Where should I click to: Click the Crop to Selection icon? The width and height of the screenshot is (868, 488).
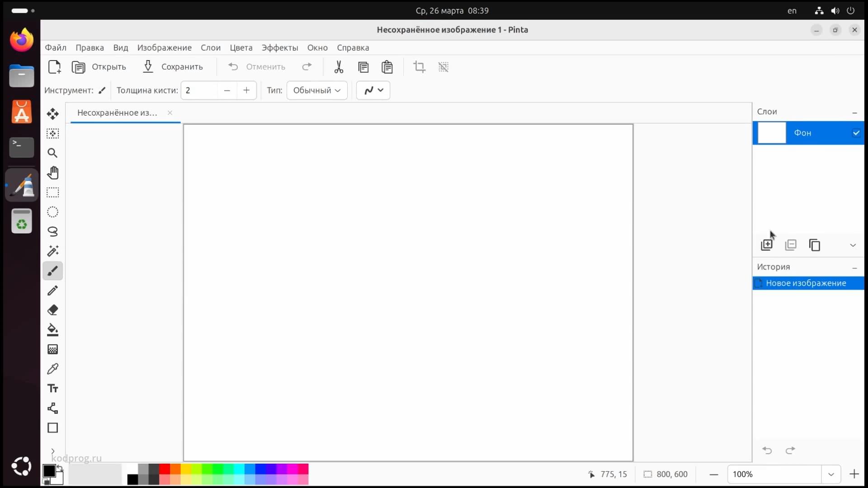click(419, 67)
